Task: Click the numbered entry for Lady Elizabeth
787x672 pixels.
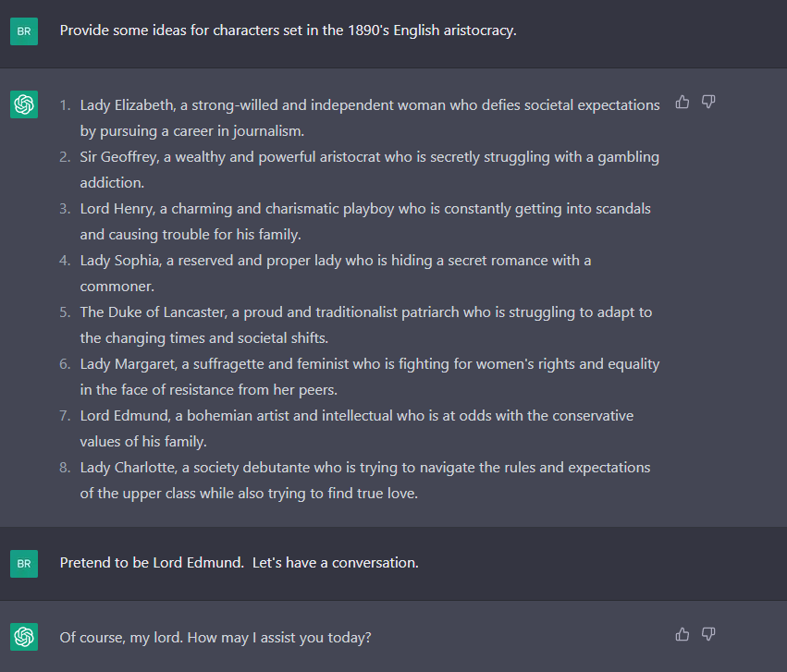Action: [x=370, y=104]
